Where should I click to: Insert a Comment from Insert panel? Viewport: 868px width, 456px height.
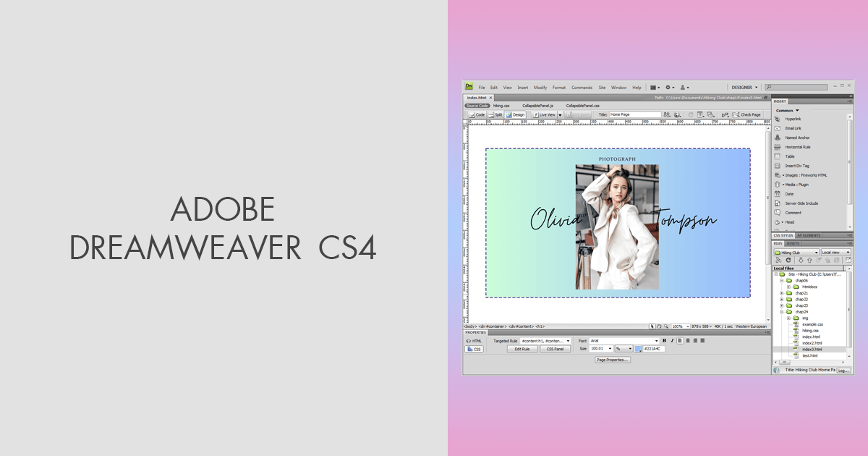click(793, 213)
